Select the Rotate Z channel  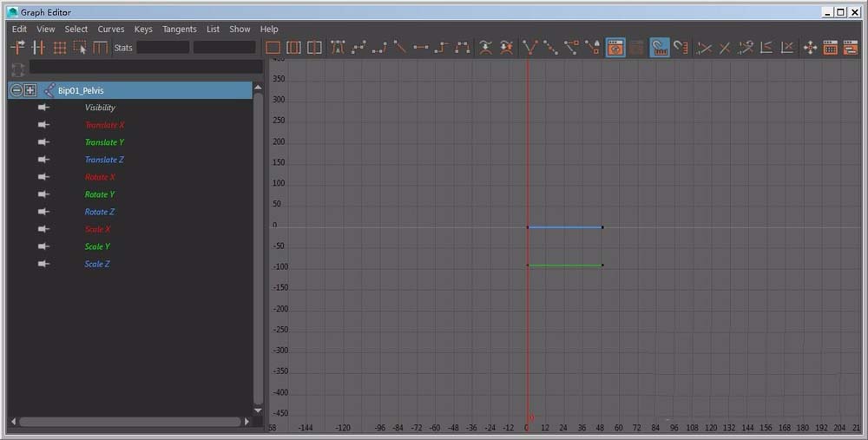point(99,212)
